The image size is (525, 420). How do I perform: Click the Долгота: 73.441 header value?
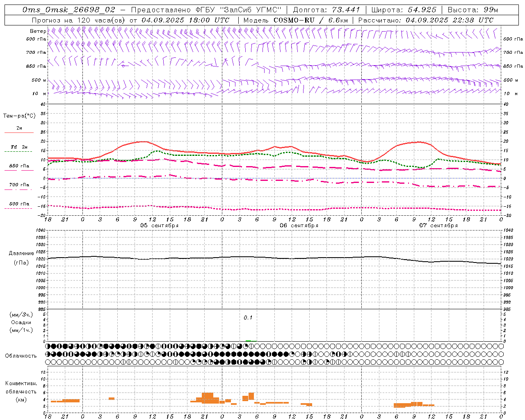click(x=326, y=10)
